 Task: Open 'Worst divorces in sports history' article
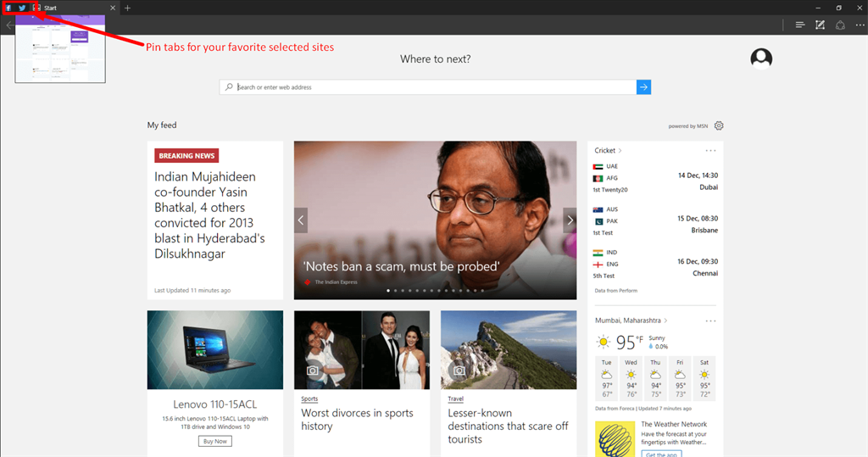(x=357, y=420)
